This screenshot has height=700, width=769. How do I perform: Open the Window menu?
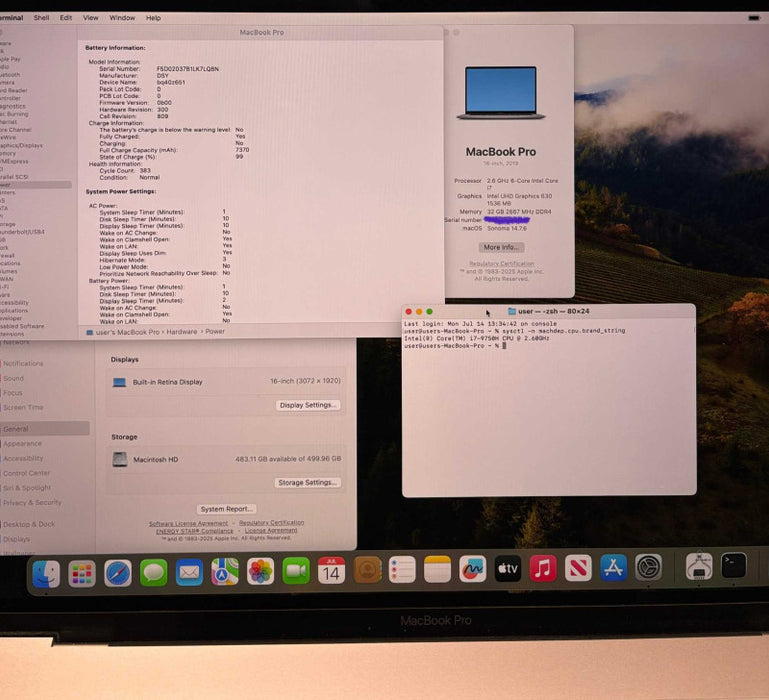coord(122,18)
